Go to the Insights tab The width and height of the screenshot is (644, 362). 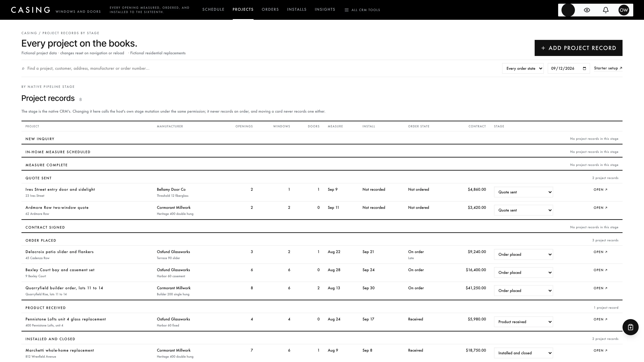coord(325,10)
